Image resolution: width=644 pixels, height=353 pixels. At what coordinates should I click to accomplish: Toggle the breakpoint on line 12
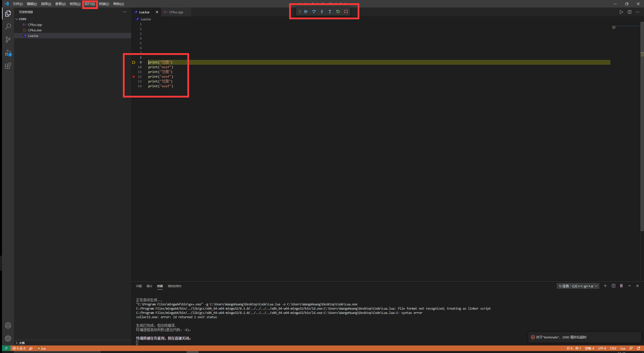pyautogui.click(x=134, y=77)
